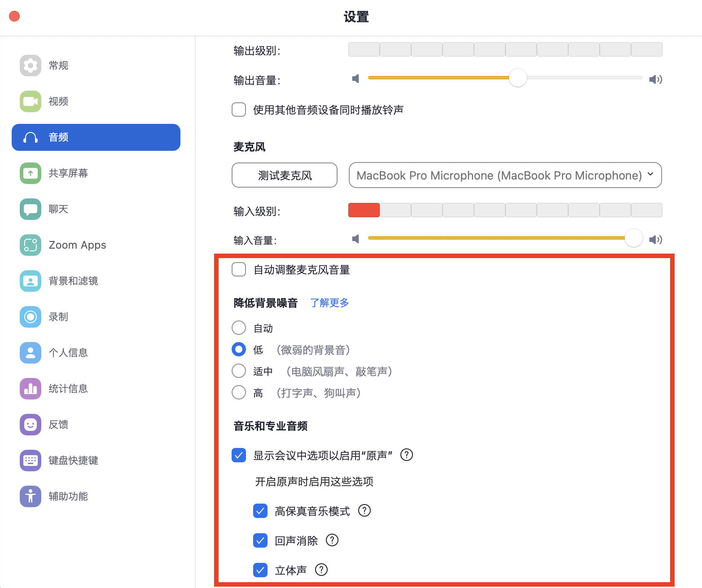Open the MacBook Pro Microphone dropdown
This screenshot has height=588, width=702.
(505, 175)
